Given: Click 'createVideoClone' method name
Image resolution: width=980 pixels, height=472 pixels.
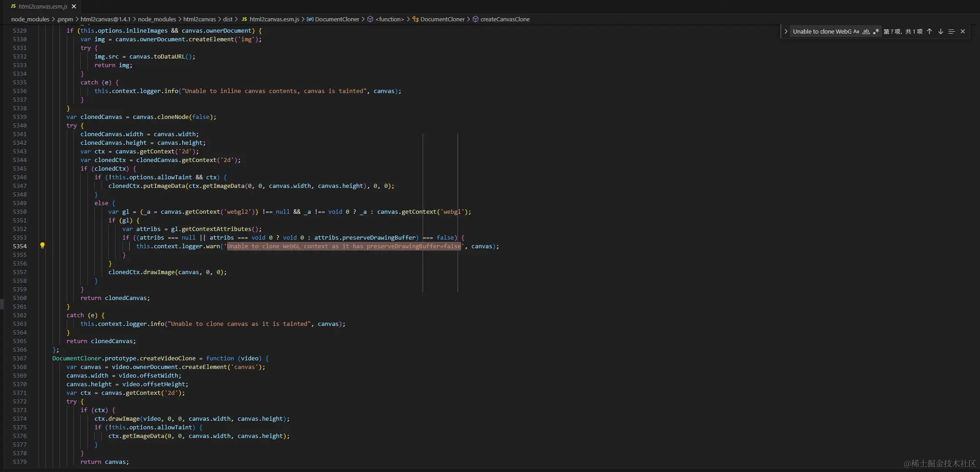Looking at the screenshot, I should pos(168,358).
